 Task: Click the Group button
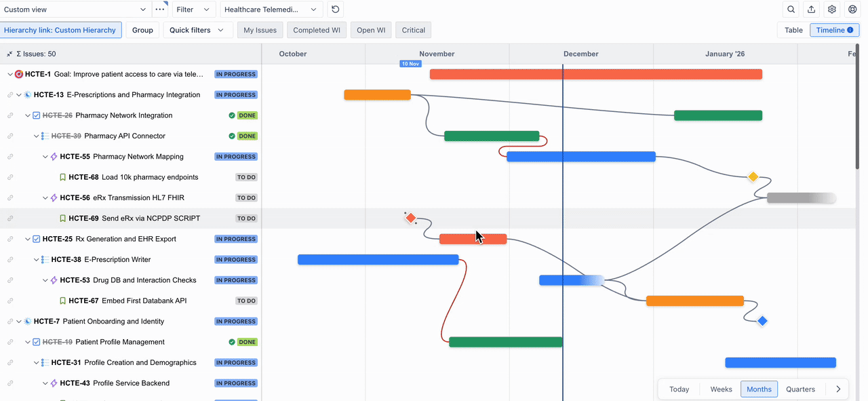(x=142, y=30)
